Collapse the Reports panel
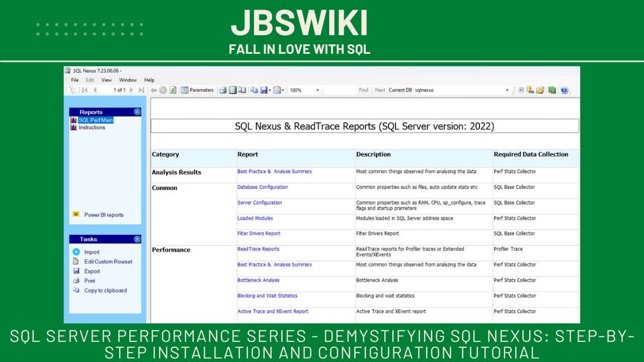This screenshot has width=644, height=362. click(137, 112)
